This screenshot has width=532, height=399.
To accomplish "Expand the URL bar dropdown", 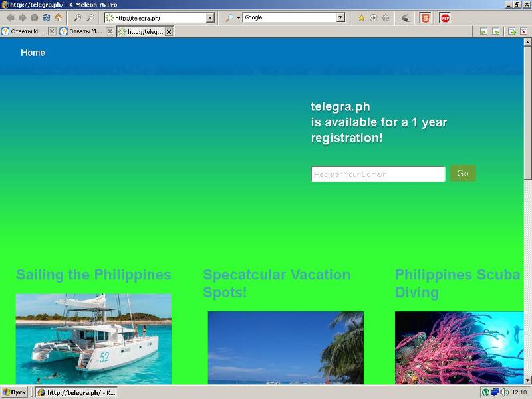I will pos(210,18).
